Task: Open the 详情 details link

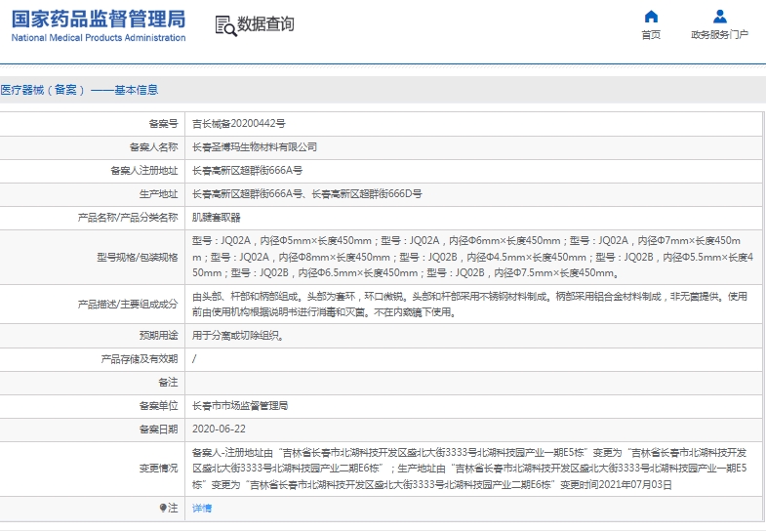Action: click(202, 508)
